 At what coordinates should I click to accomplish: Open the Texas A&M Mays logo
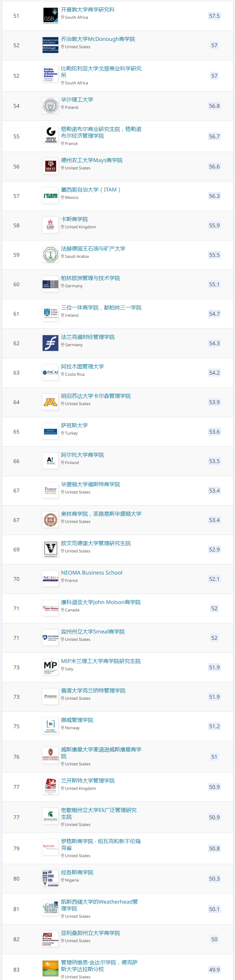[x=50, y=167]
